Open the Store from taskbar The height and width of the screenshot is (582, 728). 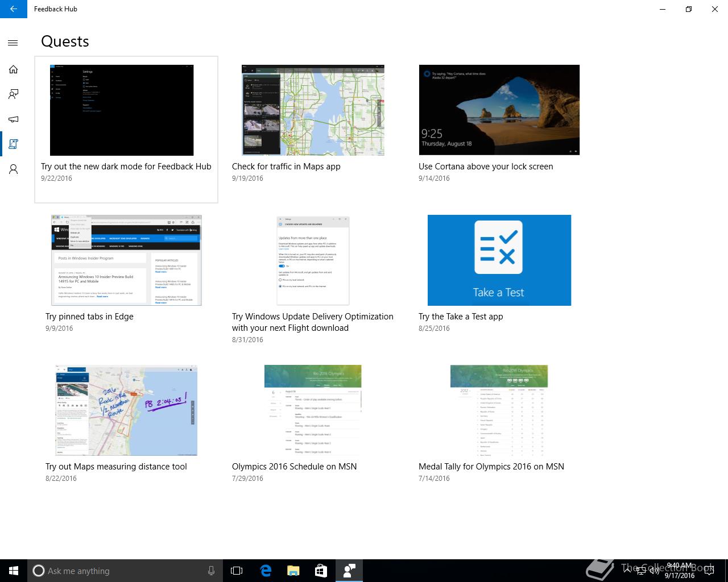(x=321, y=571)
